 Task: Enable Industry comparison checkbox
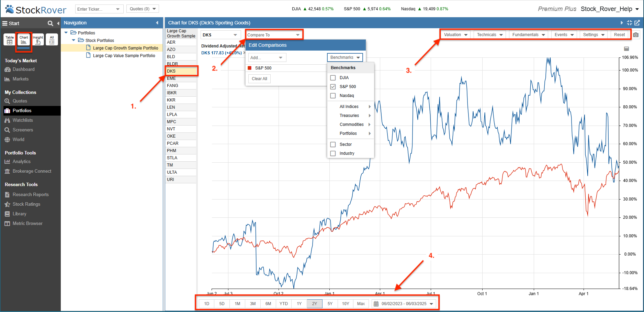(333, 153)
